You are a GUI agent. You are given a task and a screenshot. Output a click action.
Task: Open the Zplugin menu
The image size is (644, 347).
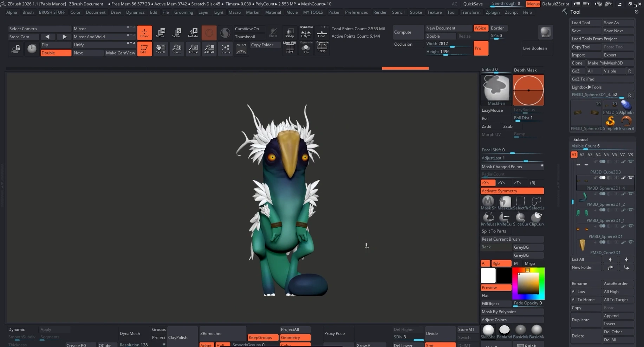pyautogui.click(x=492, y=12)
